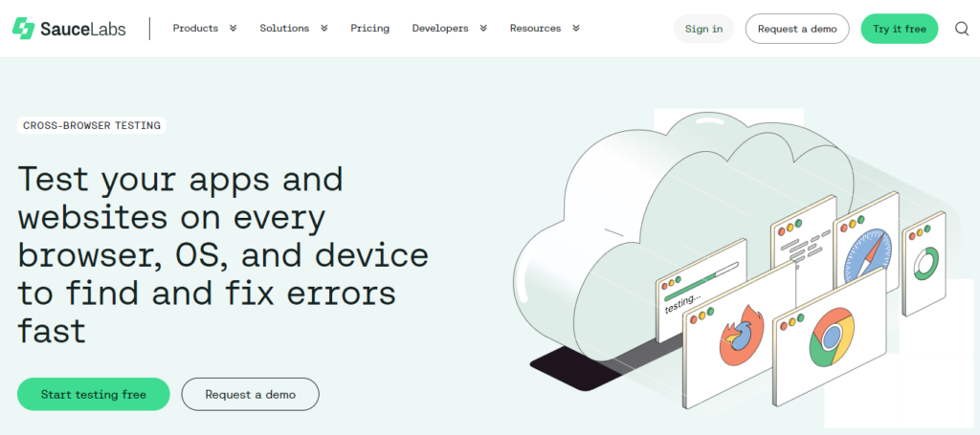Open the Products menu label

pos(195,29)
